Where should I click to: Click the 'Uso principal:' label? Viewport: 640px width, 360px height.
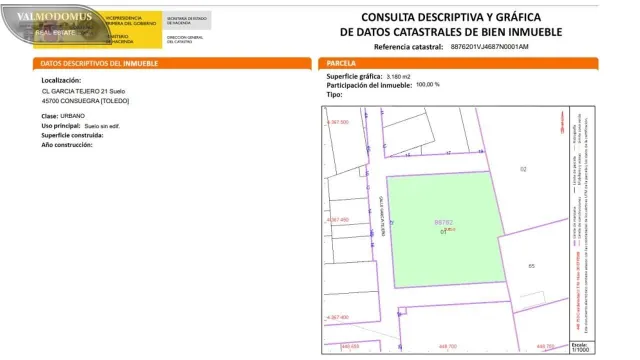pyautogui.click(x=60, y=126)
